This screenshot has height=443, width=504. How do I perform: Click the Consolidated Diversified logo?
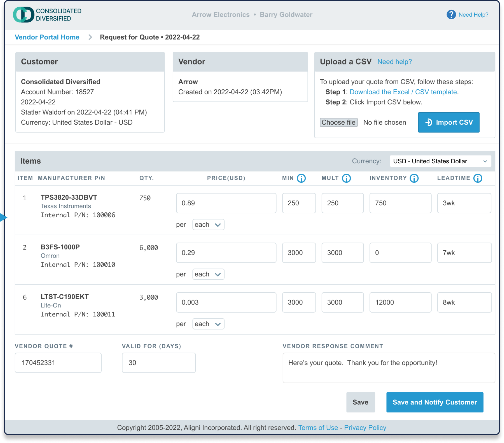pyautogui.click(x=47, y=15)
